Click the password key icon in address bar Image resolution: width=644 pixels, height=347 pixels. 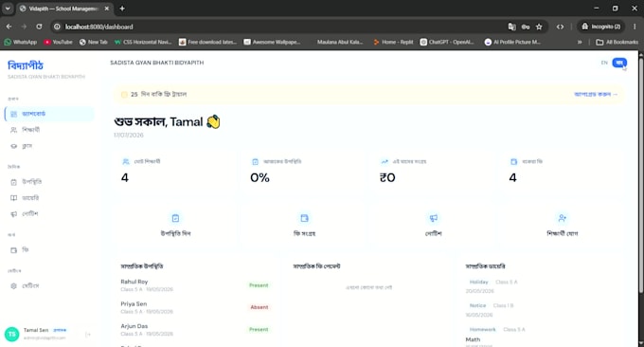(526, 27)
